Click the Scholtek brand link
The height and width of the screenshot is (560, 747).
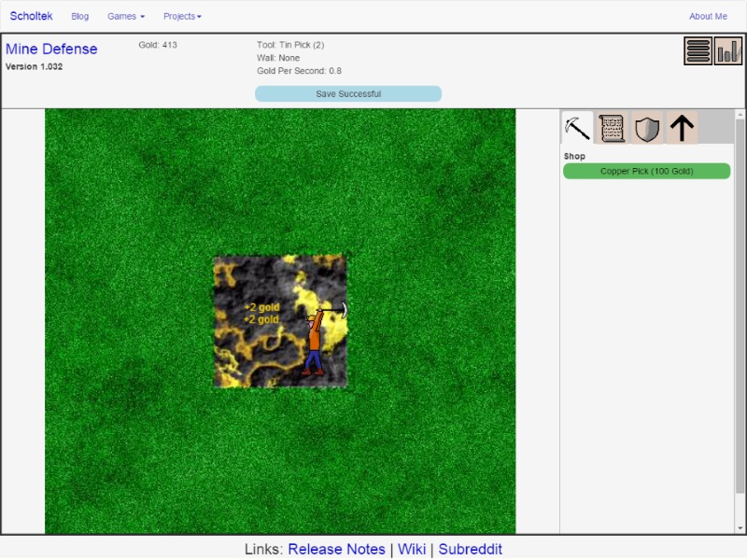click(32, 17)
